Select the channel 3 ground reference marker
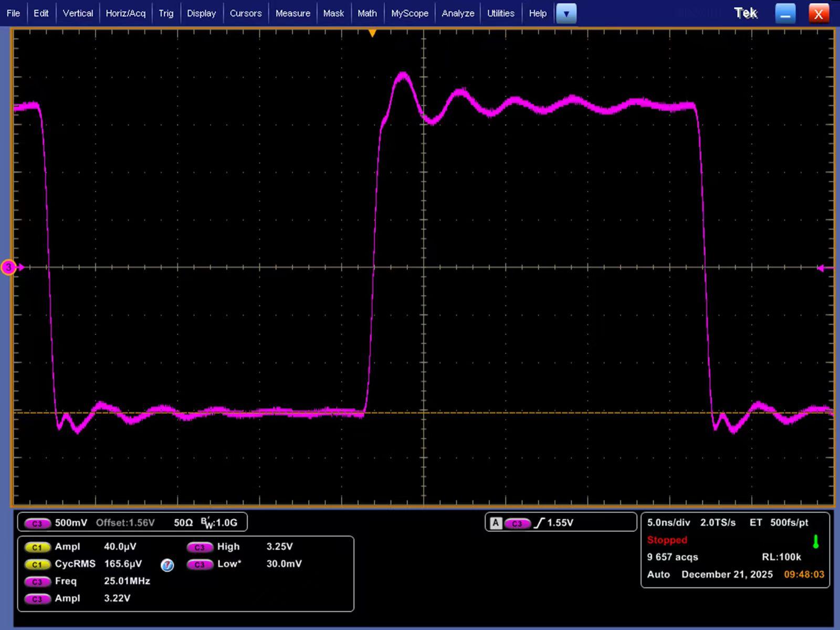Screen dimensions: 840x630 (x=9, y=267)
